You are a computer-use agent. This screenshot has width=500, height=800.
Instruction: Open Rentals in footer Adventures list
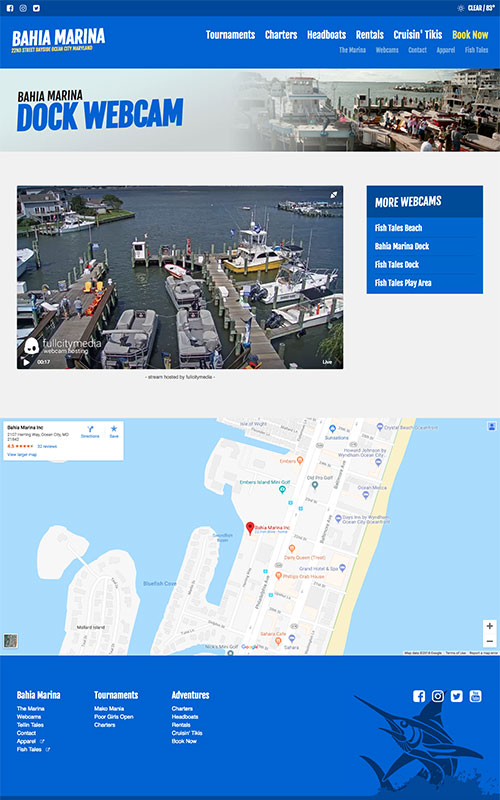181,725
